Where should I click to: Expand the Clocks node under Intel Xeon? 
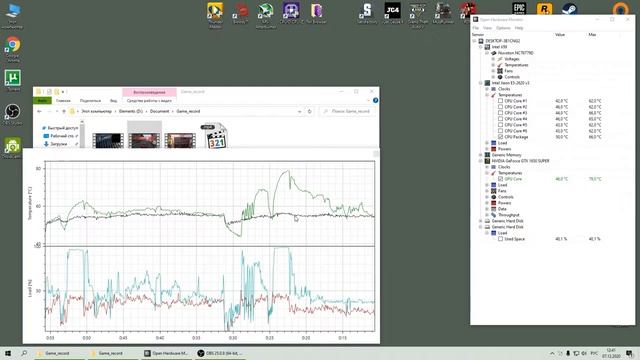(x=487, y=89)
